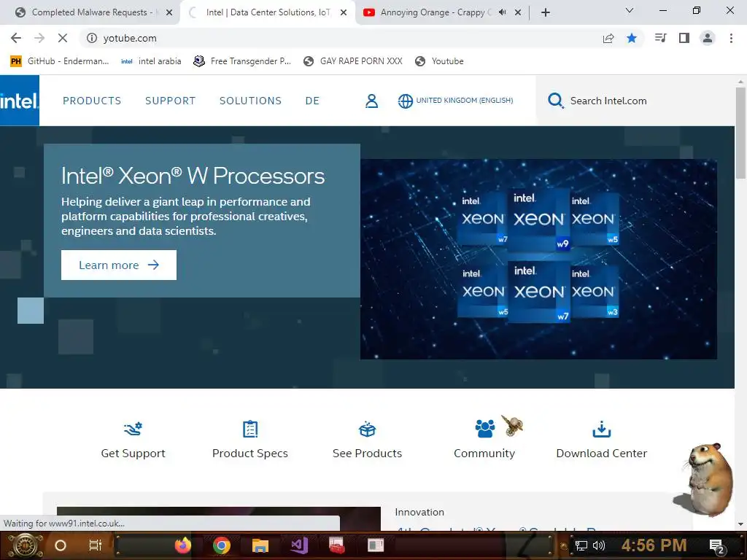747x560 pixels.
Task: Open the Product Specs icon
Action: tap(250, 429)
